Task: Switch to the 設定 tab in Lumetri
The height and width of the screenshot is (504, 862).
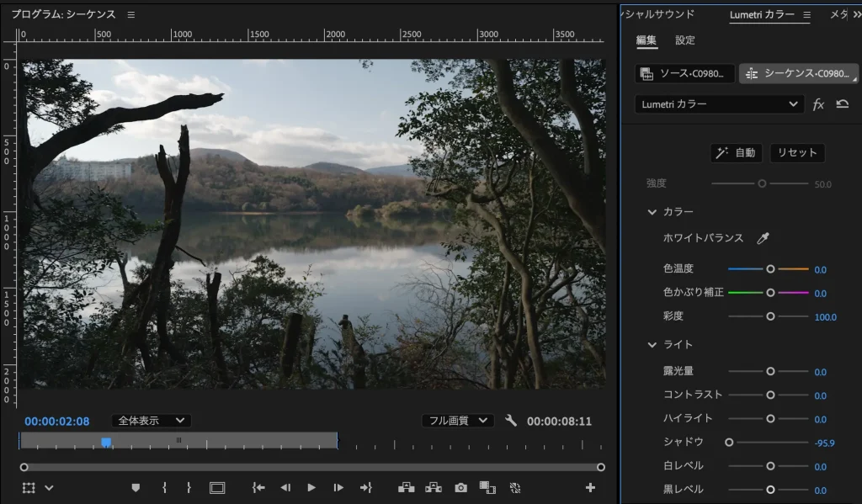Action: click(684, 40)
